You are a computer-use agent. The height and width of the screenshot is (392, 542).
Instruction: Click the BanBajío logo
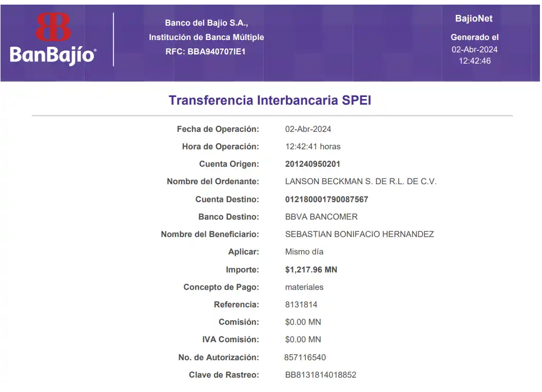pyautogui.click(x=53, y=54)
